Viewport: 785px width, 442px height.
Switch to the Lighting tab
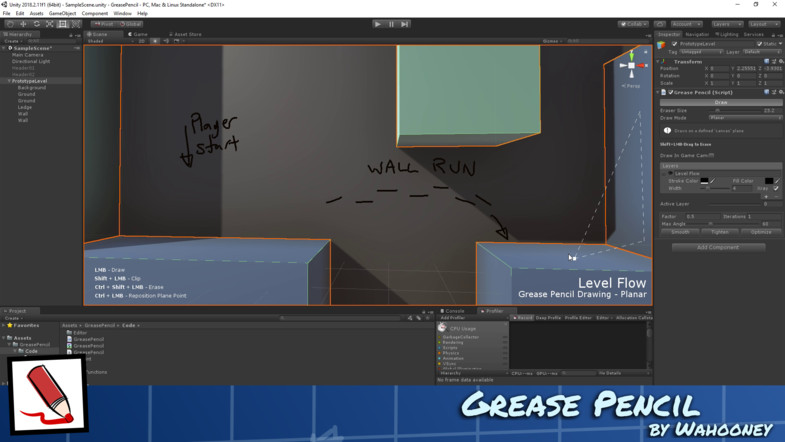pos(726,34)
